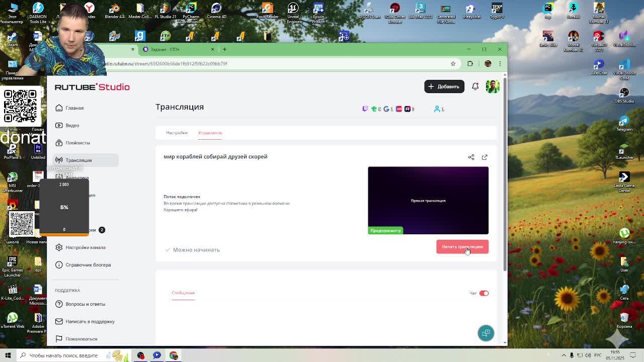The image size is (644, 362).
Task: Click the Google viewers counter icon
Action: 386,109
